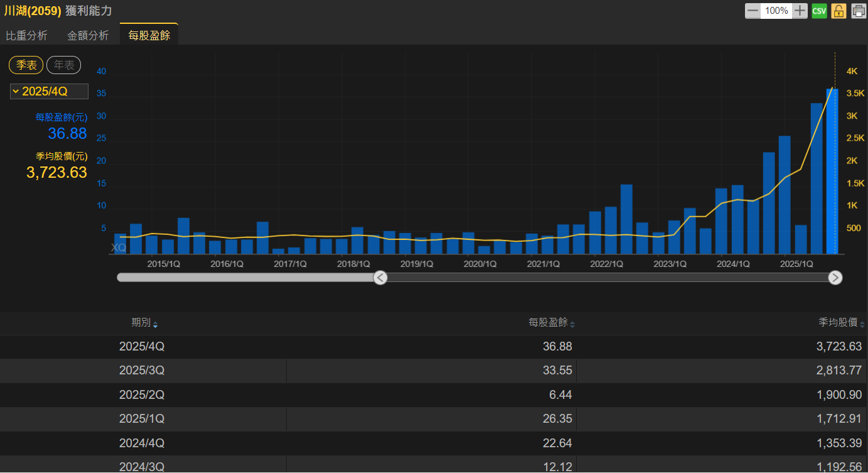Viewport: 868px width, 473px height.
Task: Select the 2025/3Q table row
Action: click(434, 371)
